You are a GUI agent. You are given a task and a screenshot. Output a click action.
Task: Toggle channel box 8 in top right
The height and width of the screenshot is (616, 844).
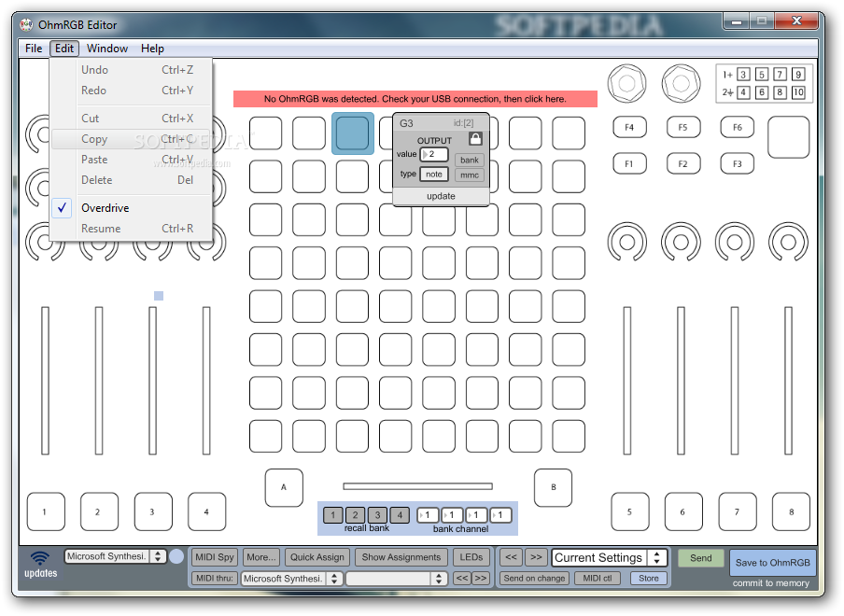[780, 92]
